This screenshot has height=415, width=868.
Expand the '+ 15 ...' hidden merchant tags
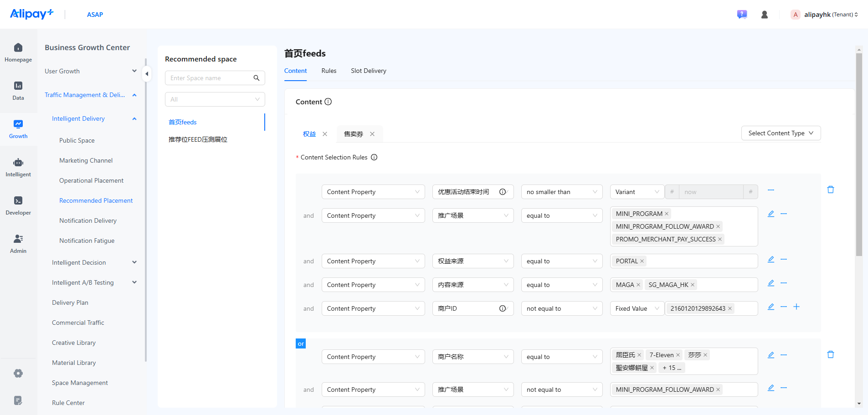(x=672, y=368)
